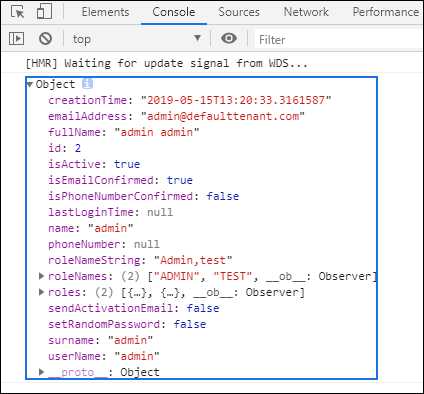Expand the __proto__ Object entry
This screenshot has width=424, height=394.
pos(41,372)
